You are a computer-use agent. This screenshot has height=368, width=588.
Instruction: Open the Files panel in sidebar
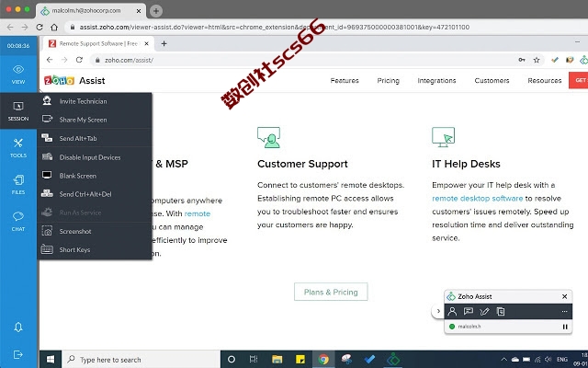tap(18, 185)
